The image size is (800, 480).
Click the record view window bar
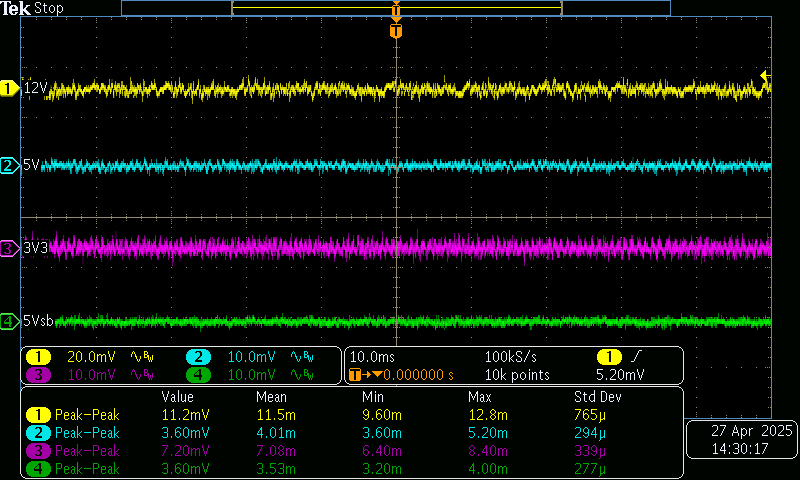pyautogui.click(x=396, y=8)
